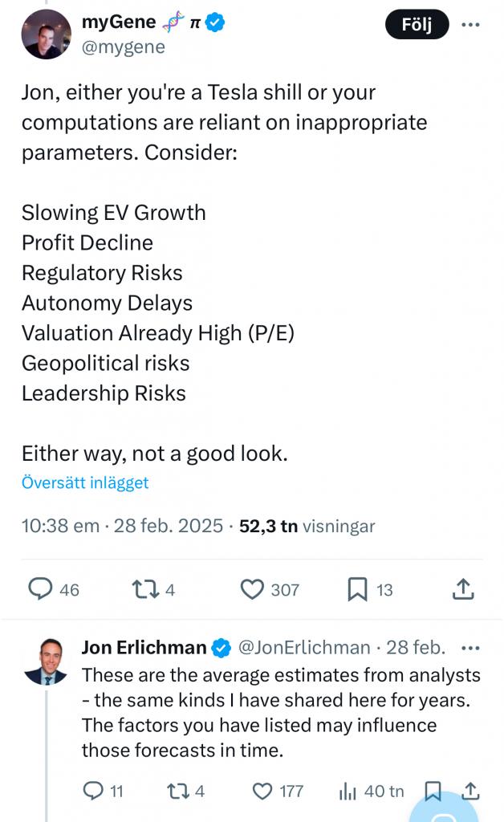Reply to myGene's post via comment icon

[x=41, y=590]
